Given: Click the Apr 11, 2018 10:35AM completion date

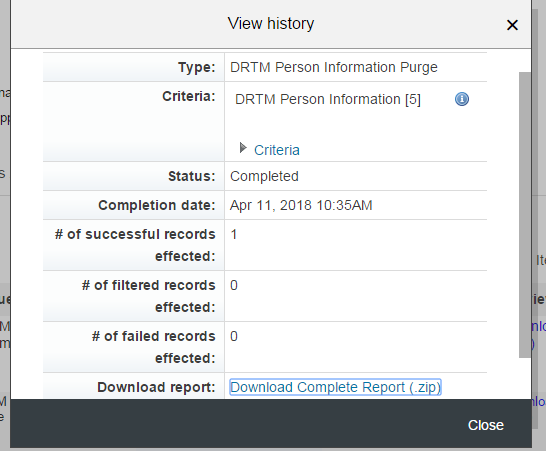Looking at the screenshot, I should pyautogui.click(x=301, y=205).
